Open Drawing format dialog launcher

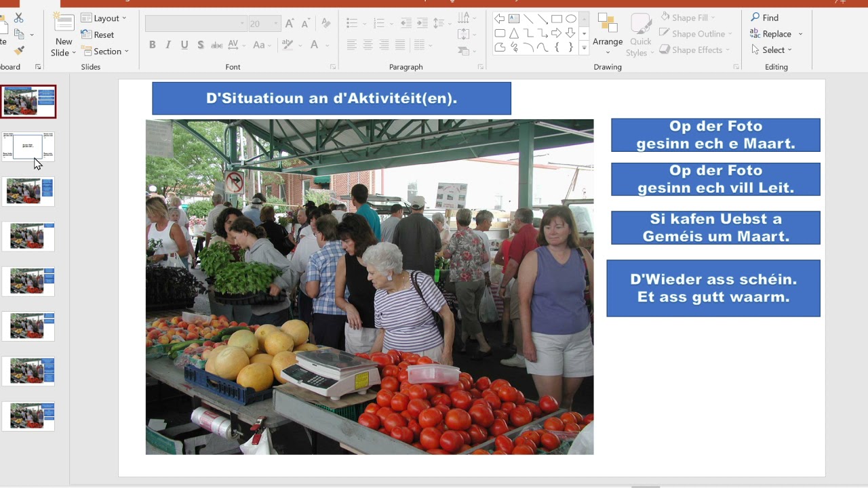pyautogui.click(x=736, y=67)
